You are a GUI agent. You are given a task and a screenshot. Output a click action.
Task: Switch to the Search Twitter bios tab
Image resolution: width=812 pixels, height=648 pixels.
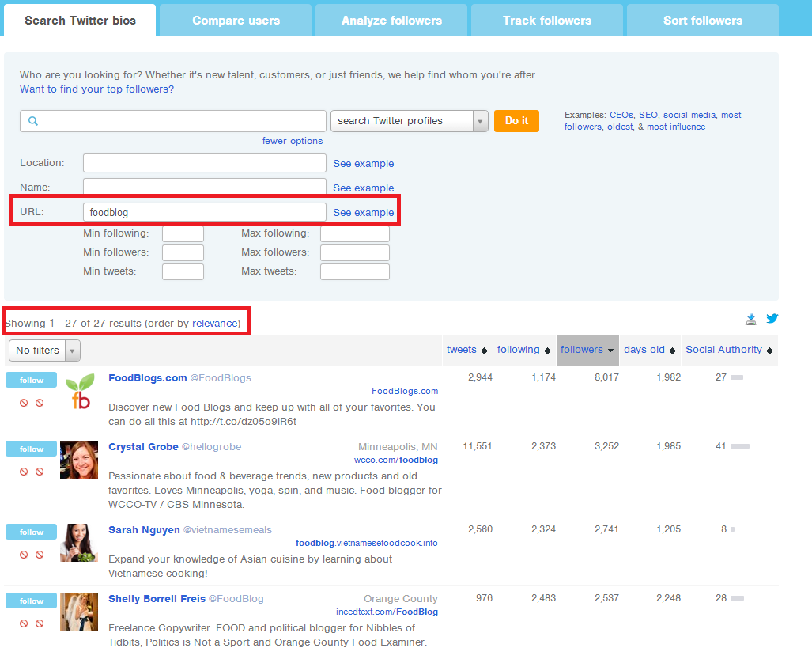click(x=81, y=21)
